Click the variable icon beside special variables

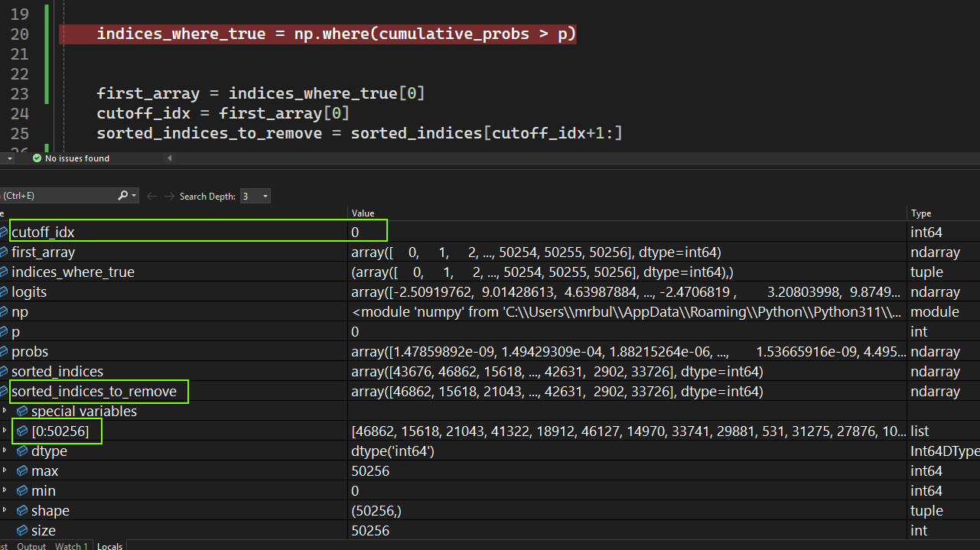tap(21, 412)
